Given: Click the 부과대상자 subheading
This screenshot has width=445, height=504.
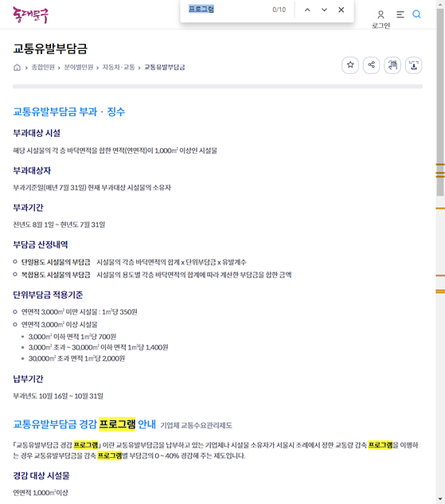Looking at the screenshot, I should pos(32,170).
